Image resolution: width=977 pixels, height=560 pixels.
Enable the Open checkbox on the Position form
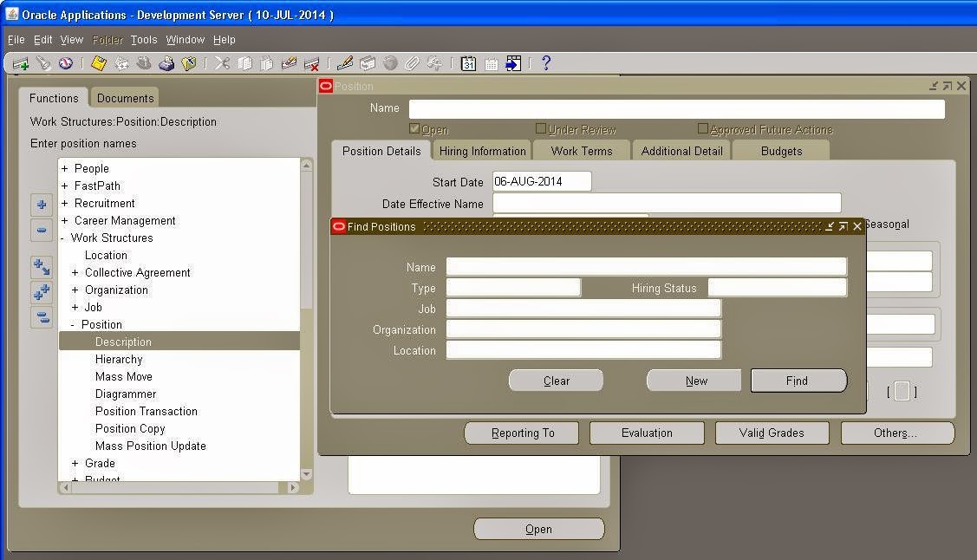(414, 127)
